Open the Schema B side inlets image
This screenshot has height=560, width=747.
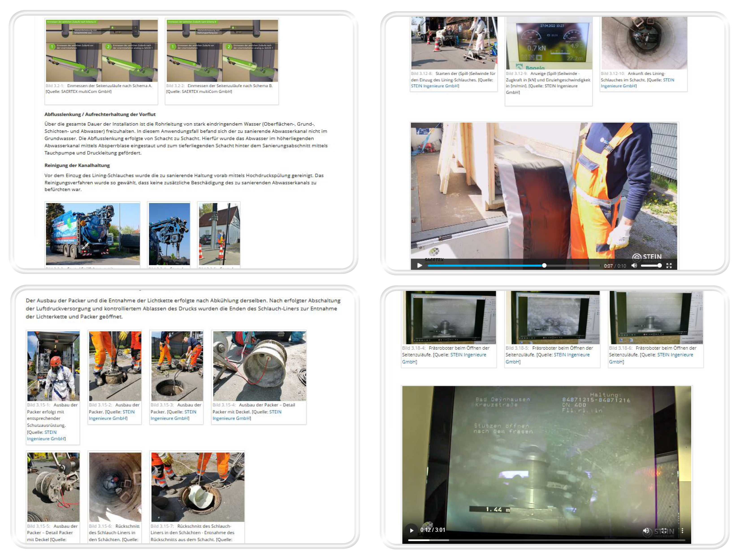pos(222,51)
